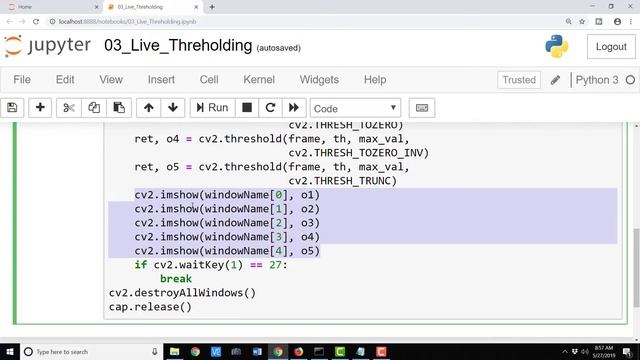Click the Python logo
The width and height of the screenshot is (640, 360).
click(556, 46)
